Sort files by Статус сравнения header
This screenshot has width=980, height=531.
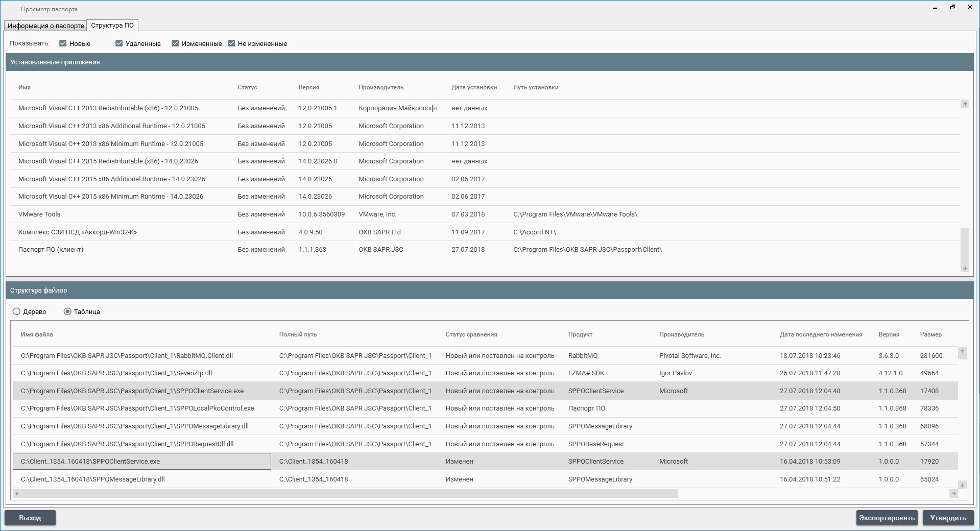(x=471, y=334)
